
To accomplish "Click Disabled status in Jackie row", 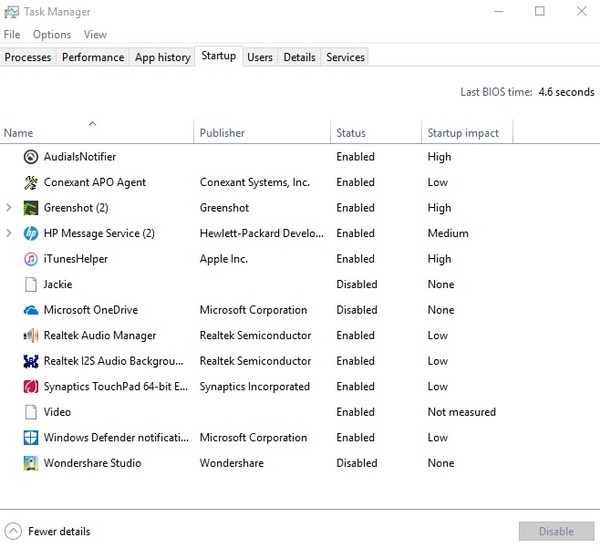I will click(357, 284).
